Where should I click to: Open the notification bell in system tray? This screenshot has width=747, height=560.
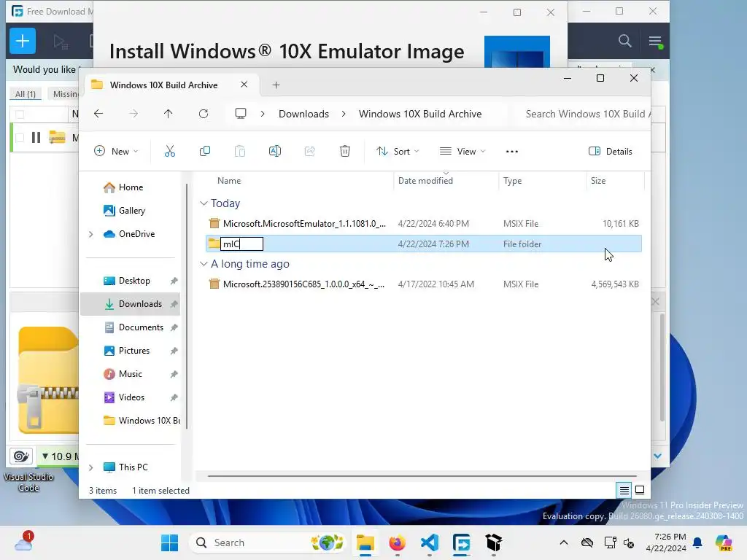tap(697, 542)
